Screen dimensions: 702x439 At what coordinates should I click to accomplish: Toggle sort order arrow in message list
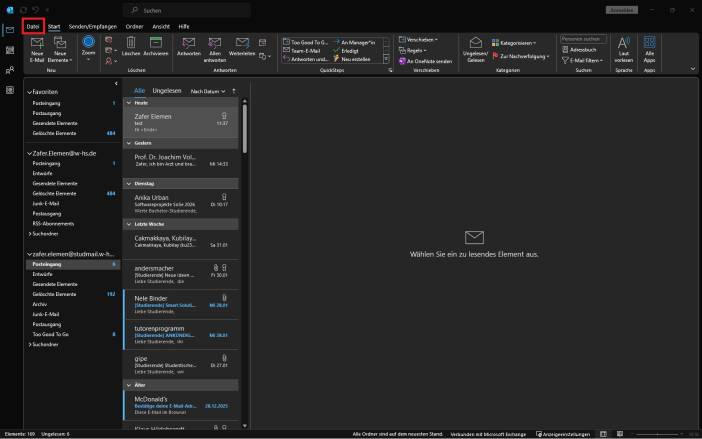[233, 90]
